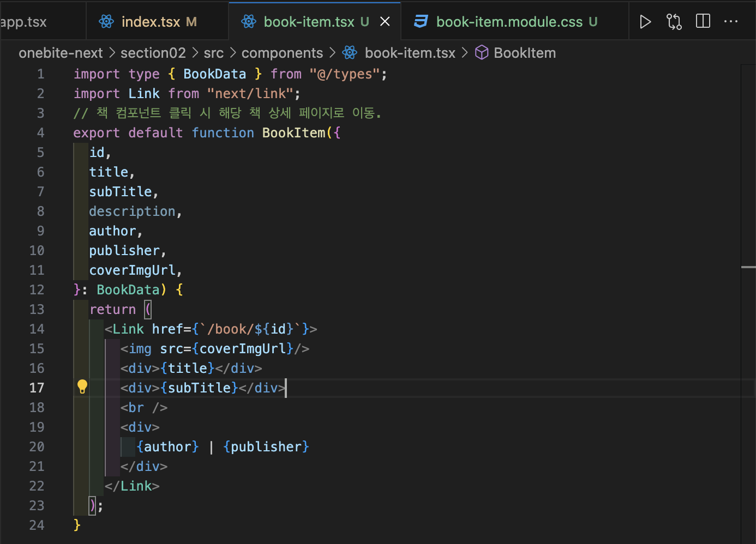Open the BookItem symbol breadcrumb
Image resolution: width=756 pixels, height=544 pixels.
coord(525,53)
